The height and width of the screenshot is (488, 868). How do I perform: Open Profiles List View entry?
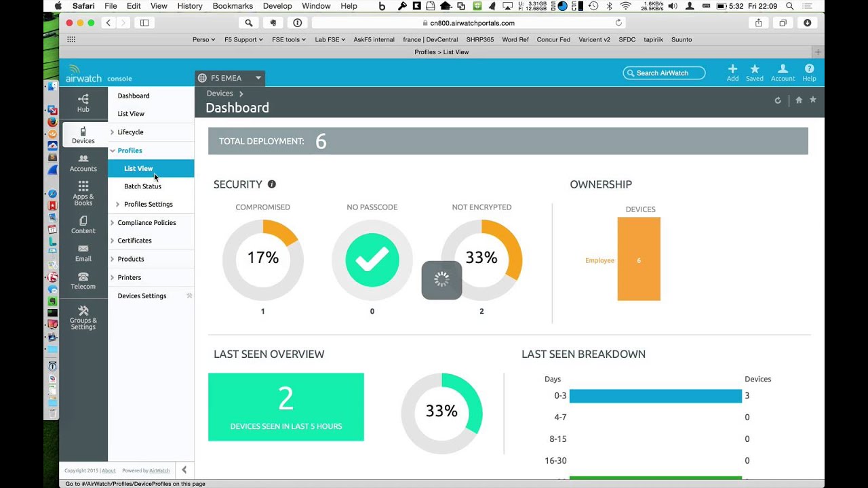click(x=151, y=168)
